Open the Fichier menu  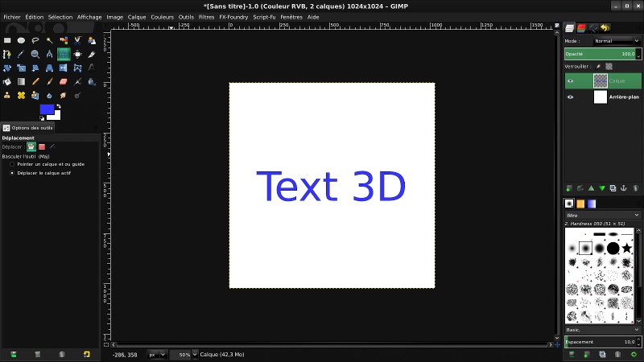[x=12, y=17]
